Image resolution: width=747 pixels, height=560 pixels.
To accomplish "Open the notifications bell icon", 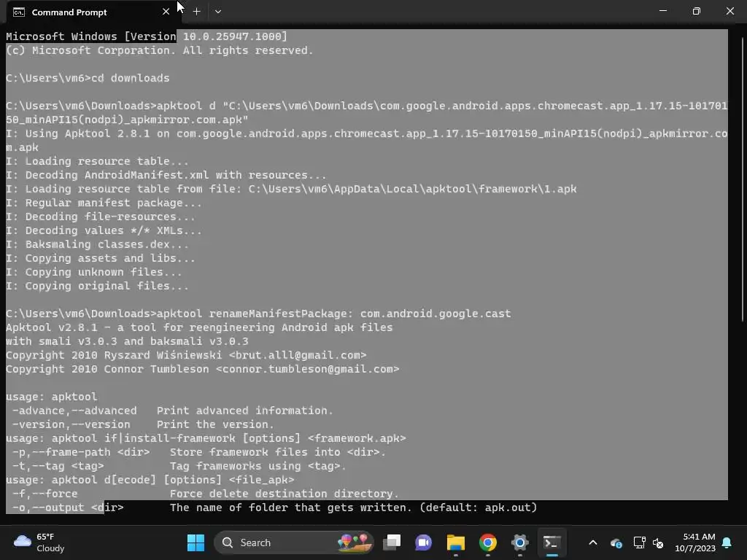I will tap(727, 542).
